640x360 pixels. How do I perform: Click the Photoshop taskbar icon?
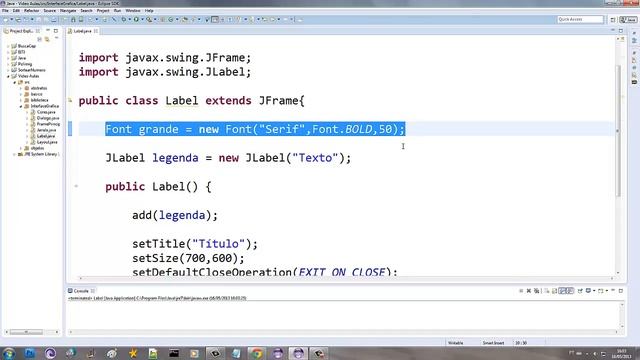[30, 353]
